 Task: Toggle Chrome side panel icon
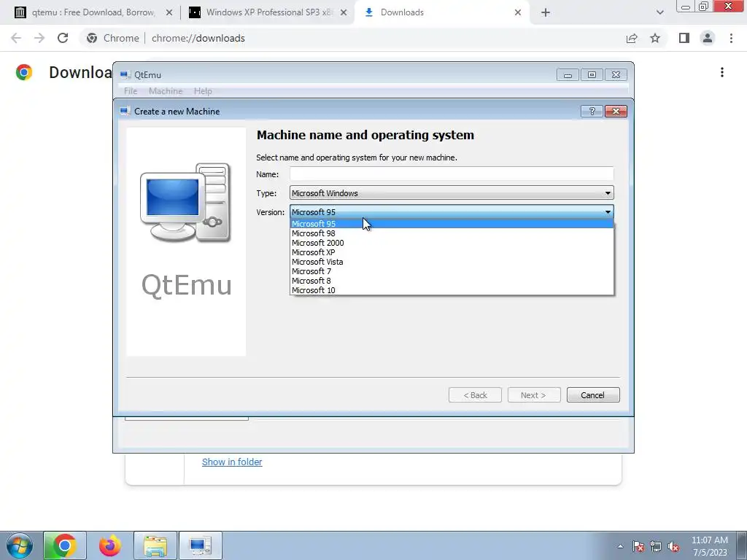pos(684,38)
